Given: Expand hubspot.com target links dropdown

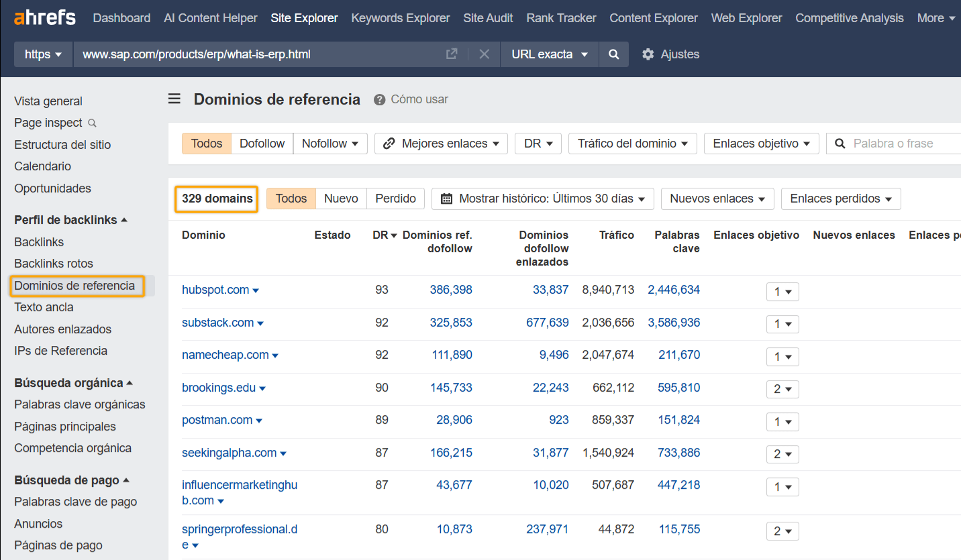Looking at the screenshot, I should pos(782,292).
